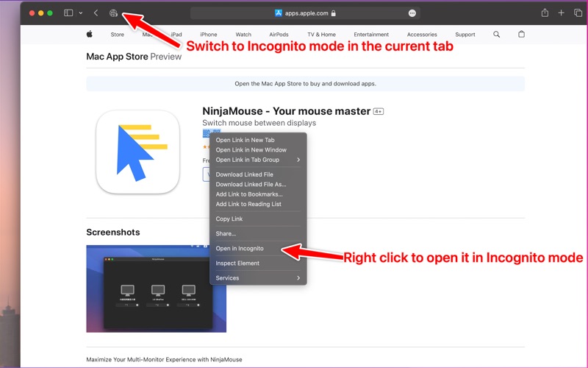The height and width of the screenshot is (368, 588).
Task: Click the Mac App Store Preview heading
Action: (134, 57)
